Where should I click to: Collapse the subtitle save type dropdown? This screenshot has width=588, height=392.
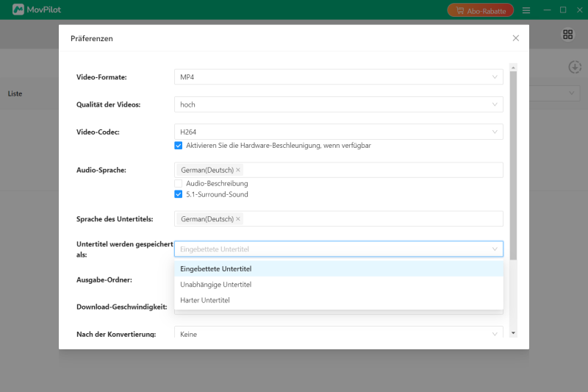pos(339,249)
